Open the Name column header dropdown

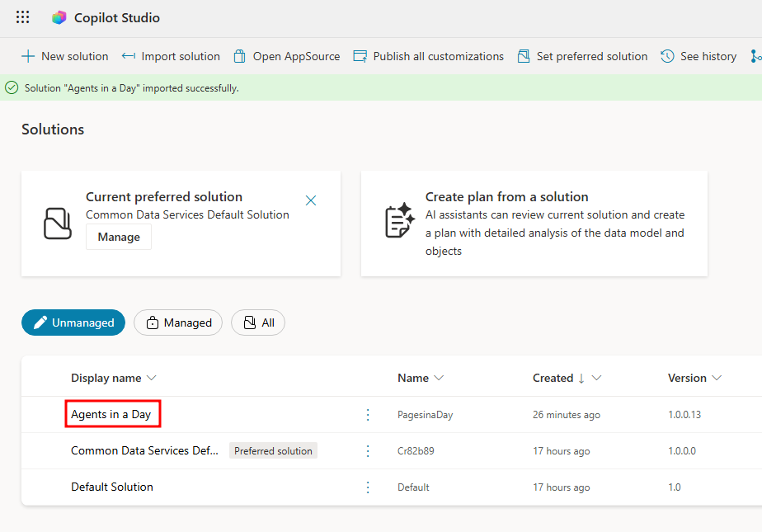pos(439,378)
